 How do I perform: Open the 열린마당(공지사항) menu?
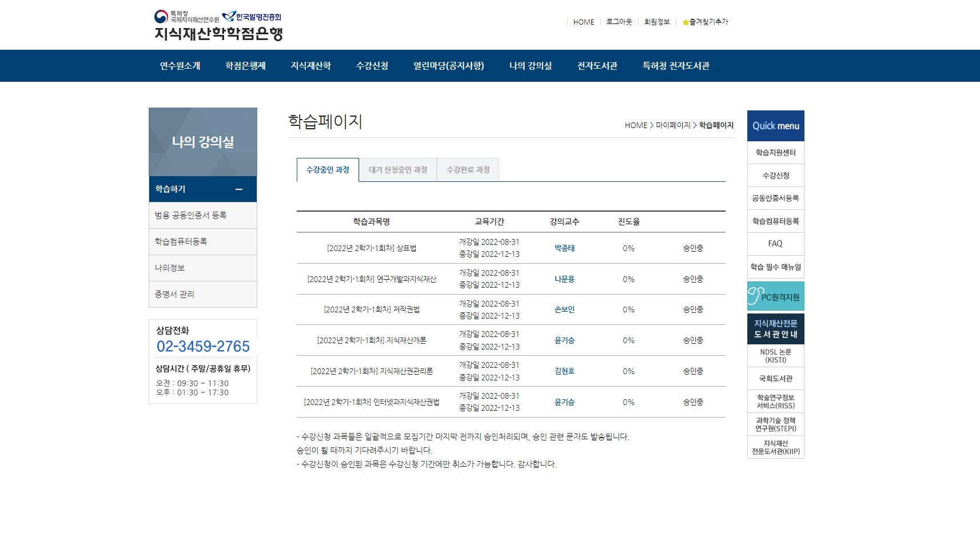449,66
